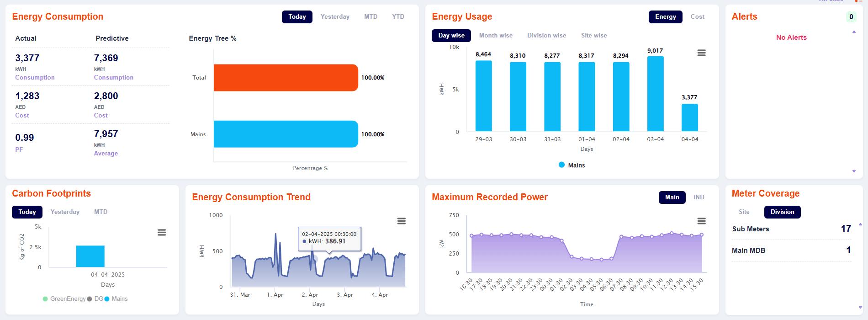Toggle Mains legend in Carbon Footprints
Image resolution: width=868 pixels, height=320 pixels.
pyautogui.click(x=116, y=299)
